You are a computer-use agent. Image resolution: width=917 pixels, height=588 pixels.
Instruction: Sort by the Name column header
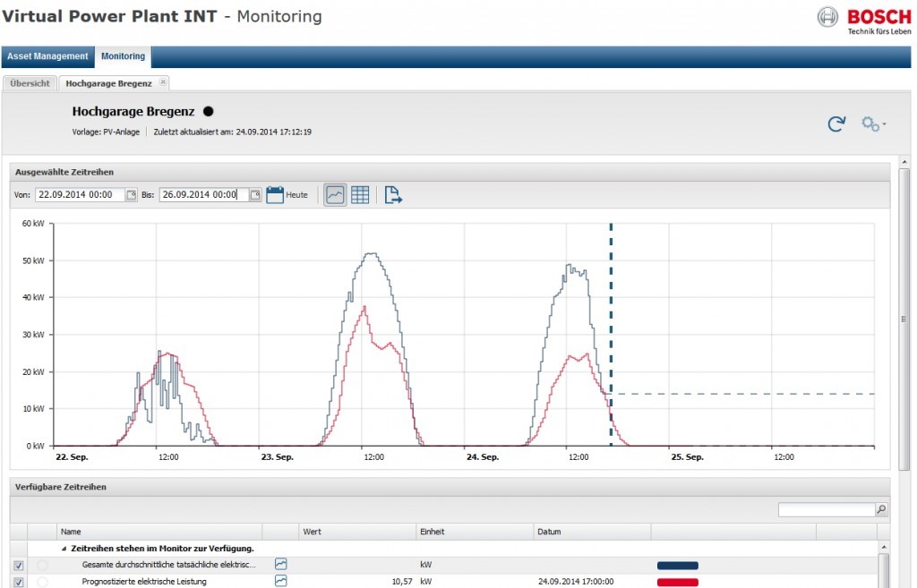159,532
